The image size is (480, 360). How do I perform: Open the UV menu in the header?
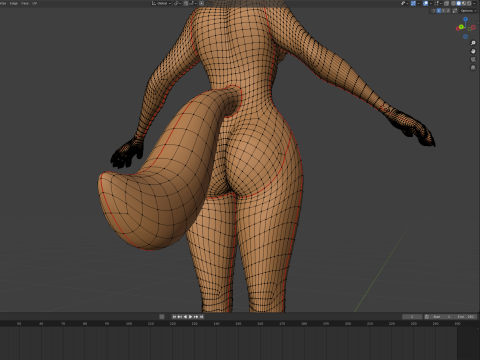pyautogui.click(x=34, y=3)
